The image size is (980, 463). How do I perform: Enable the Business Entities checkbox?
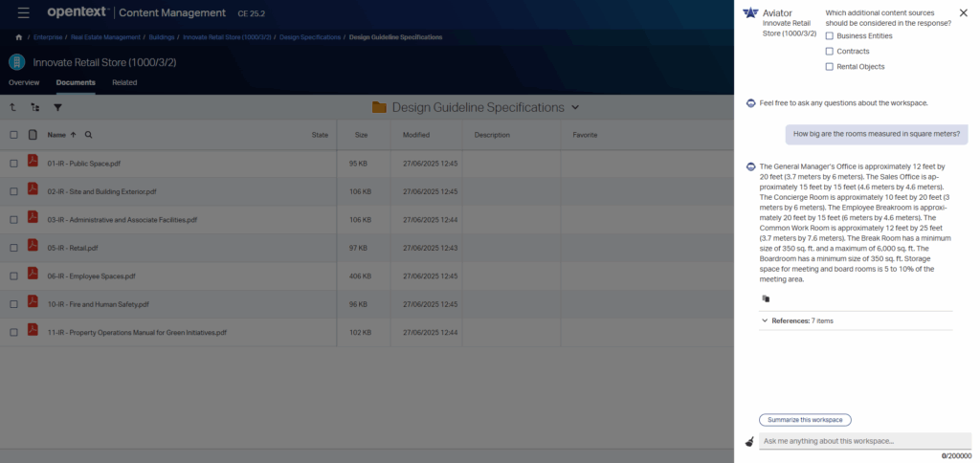pyautogui.click(x=830, y=35)
